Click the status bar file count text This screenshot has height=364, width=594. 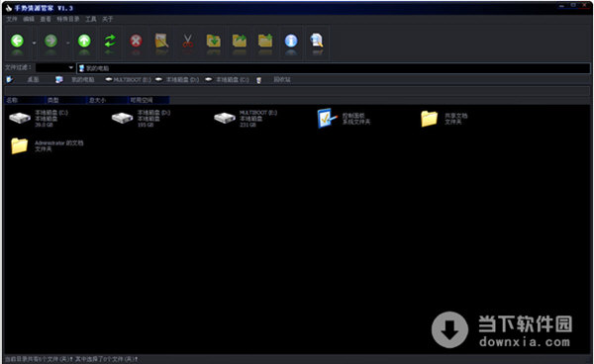tap(71, 359)
